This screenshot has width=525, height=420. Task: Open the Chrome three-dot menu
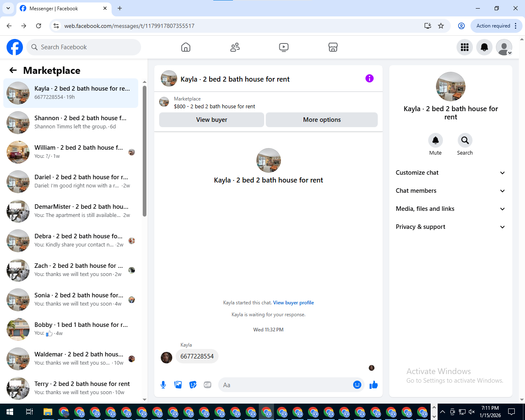point(516,26)
